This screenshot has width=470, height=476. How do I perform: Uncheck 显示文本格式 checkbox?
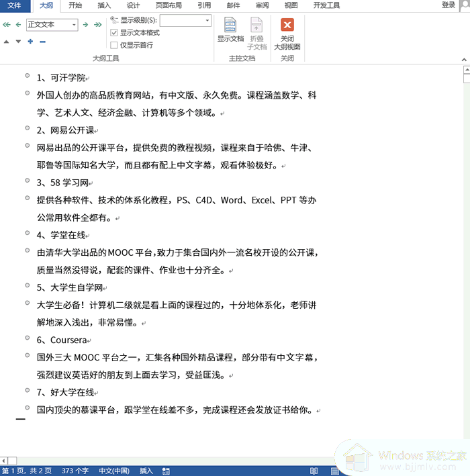[x=114, y=32]
